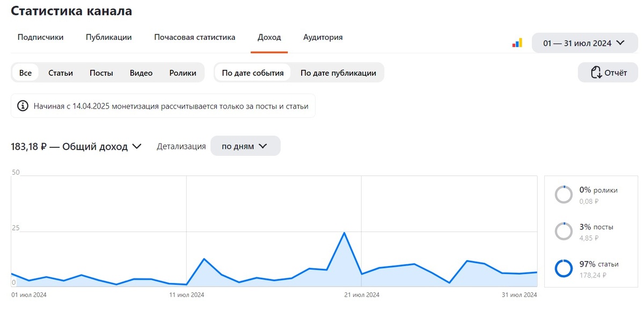This screenshot has width=644, height=309.
Task: Open the 01 — 31 июл 2024 date range dropdown
Action: tap(585, 43)
